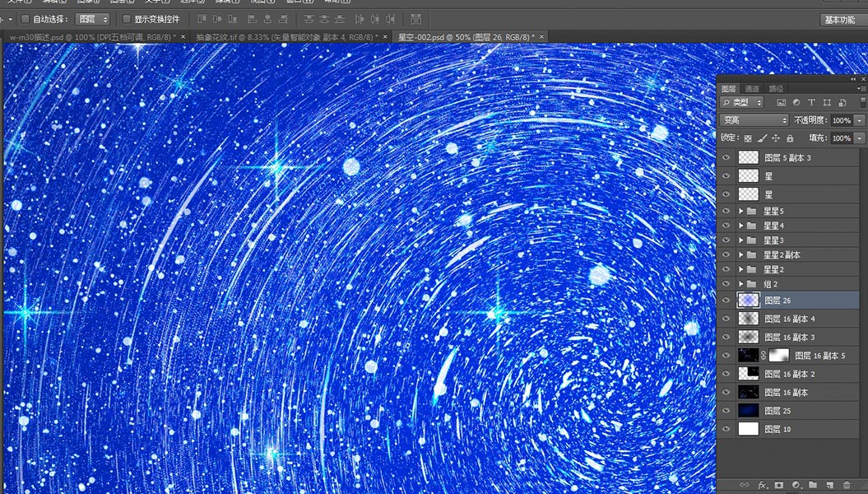The height and width of the screenshot is (494, 868).
Task: Create new fill or adjustment layer
Action: tap(796, 485)
